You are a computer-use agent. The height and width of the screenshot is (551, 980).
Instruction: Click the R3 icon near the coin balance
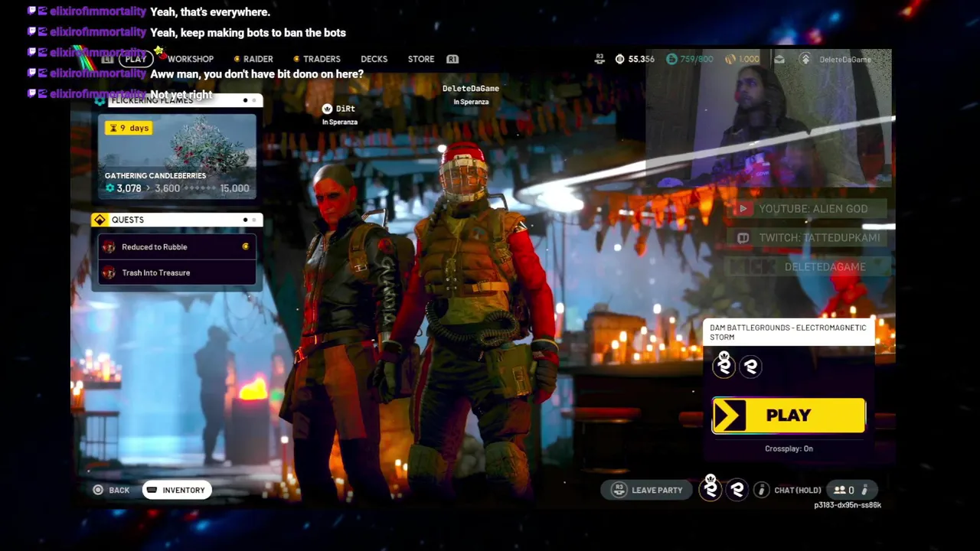(x=601, y=58)
